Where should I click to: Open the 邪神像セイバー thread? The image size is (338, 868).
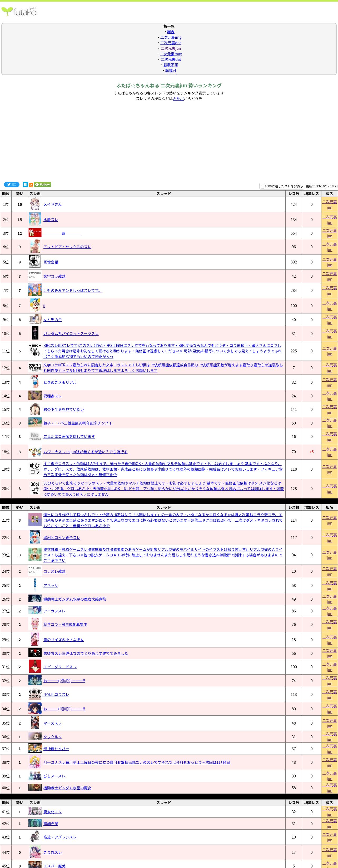coord(56,749)
